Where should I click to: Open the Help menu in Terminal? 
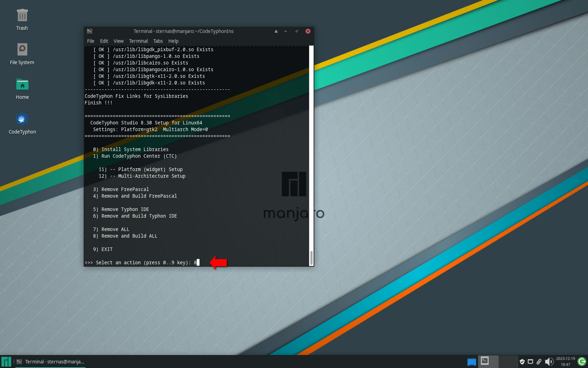click(173, 41)
